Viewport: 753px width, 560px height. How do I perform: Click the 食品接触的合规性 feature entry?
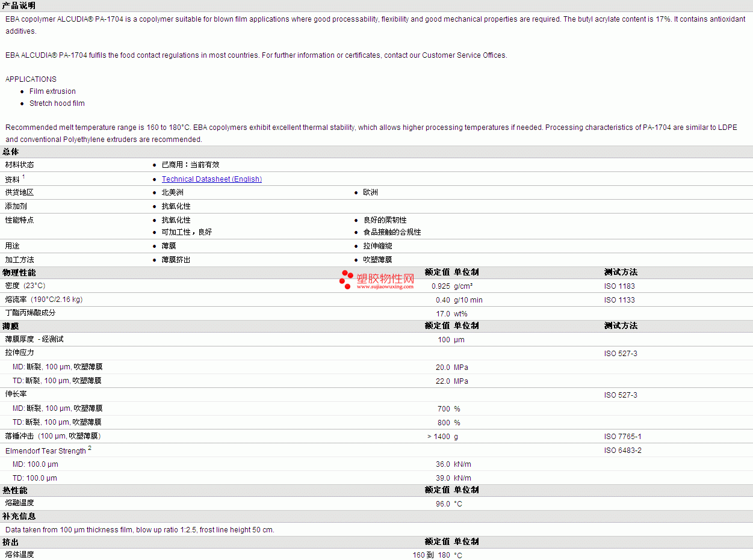[x=392, y=232]
